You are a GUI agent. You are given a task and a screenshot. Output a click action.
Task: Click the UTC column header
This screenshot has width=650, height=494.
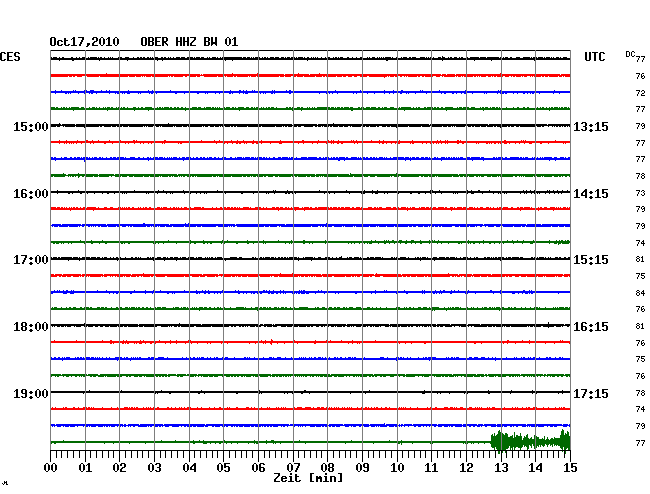pos(594,57)
